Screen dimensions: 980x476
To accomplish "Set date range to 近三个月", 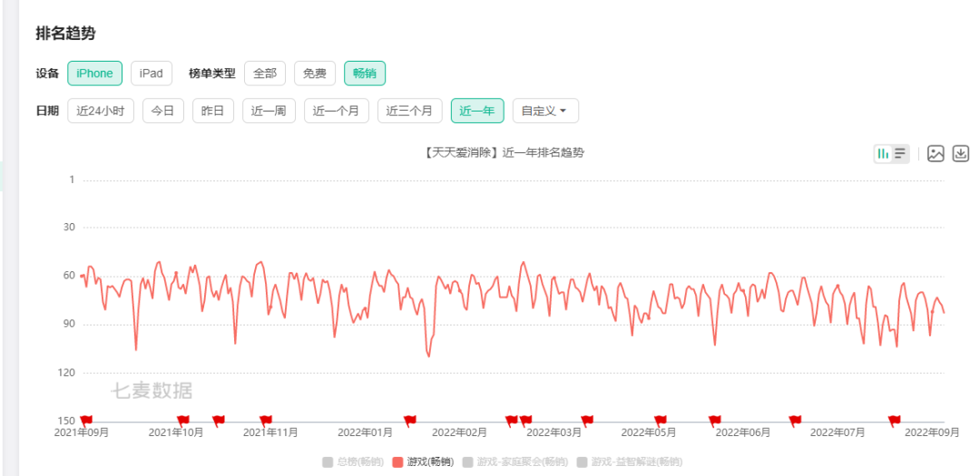I will (409, 111).
